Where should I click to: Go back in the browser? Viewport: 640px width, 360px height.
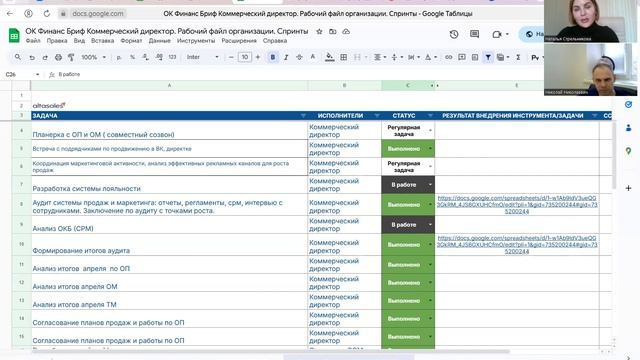tap(10, 13)
